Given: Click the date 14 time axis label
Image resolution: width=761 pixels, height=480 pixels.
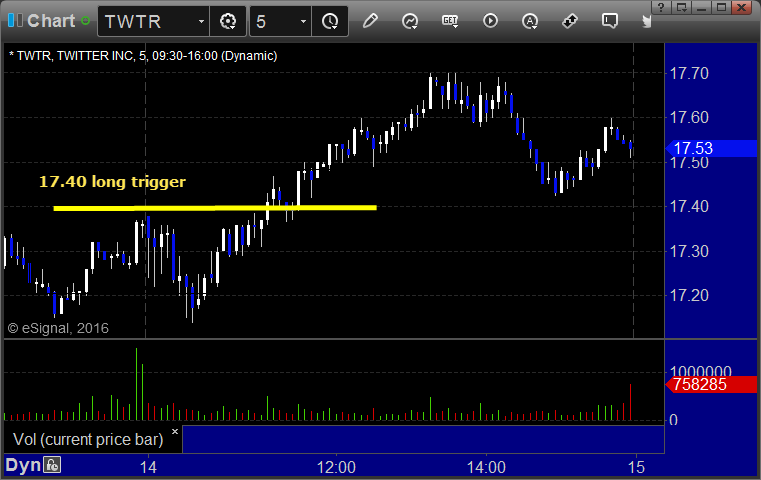Looking at the screenshot, I should [148, 467].
